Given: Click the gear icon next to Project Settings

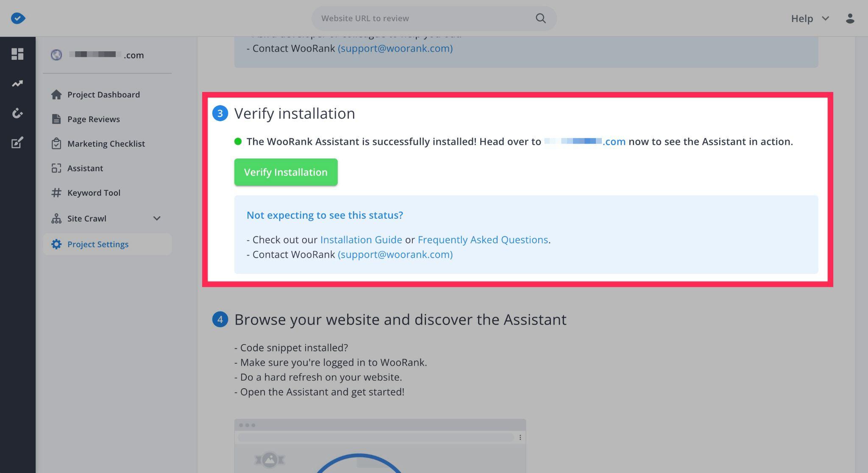Looking at the screenshot, I should [56, 244].
